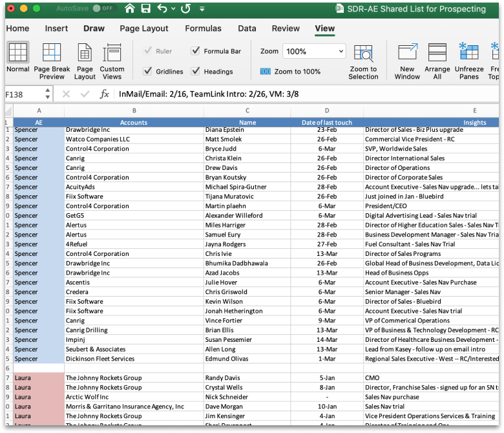Click the Bhumika Dadbhawala cell
This screenshot has width=504, height=433.
click(247, 263)
